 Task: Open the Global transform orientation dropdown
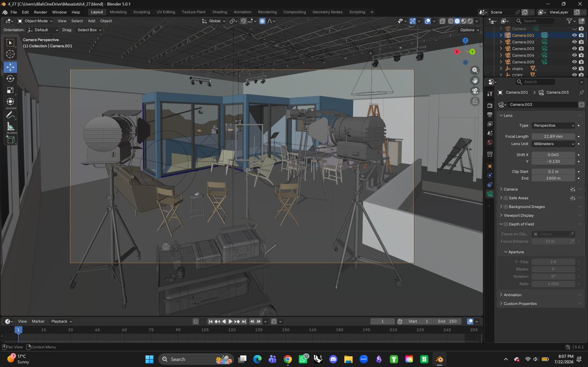pos(214,21)
